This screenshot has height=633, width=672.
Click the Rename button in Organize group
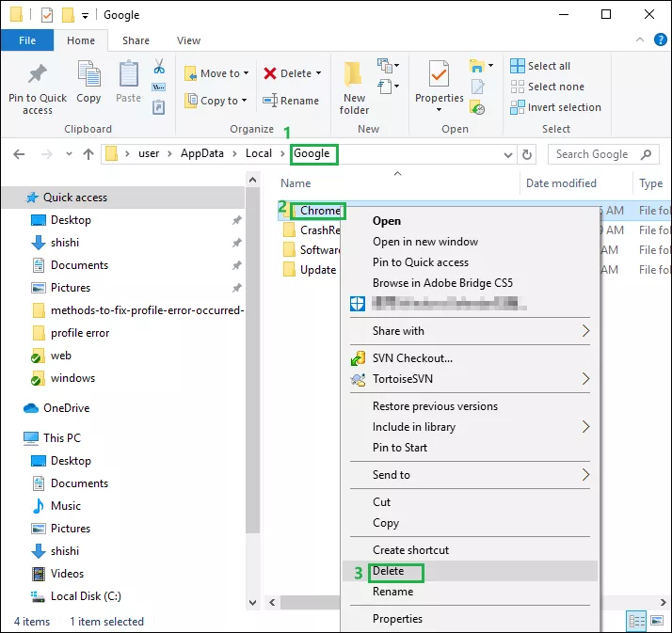[x=291, y=101]
